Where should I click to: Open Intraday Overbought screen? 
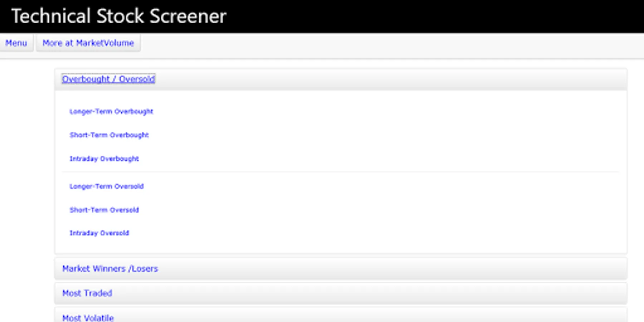pyautogui.click(x=104, y=158)
